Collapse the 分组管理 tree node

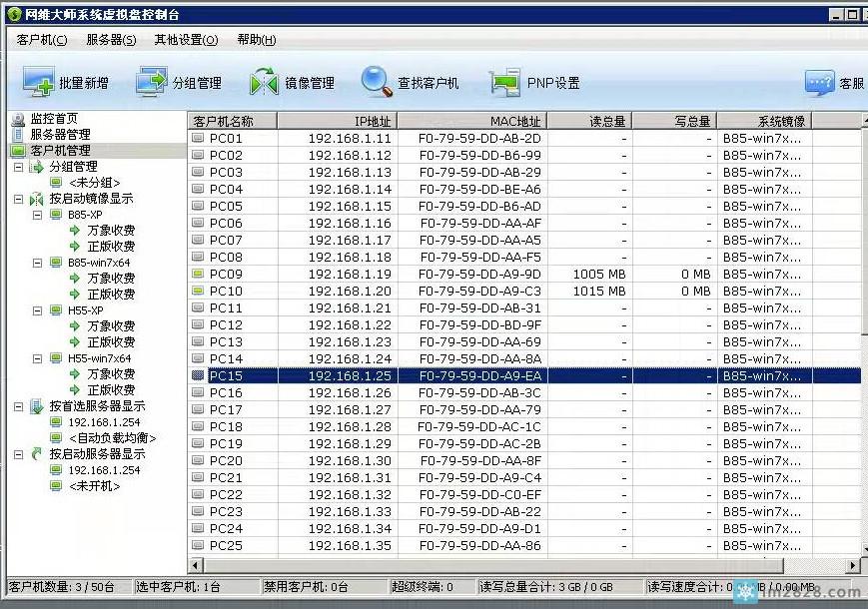[19, 167]
